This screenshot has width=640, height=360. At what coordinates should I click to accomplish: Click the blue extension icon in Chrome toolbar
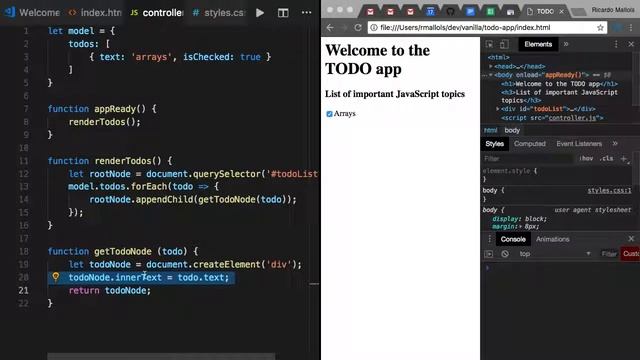(617, 28)
